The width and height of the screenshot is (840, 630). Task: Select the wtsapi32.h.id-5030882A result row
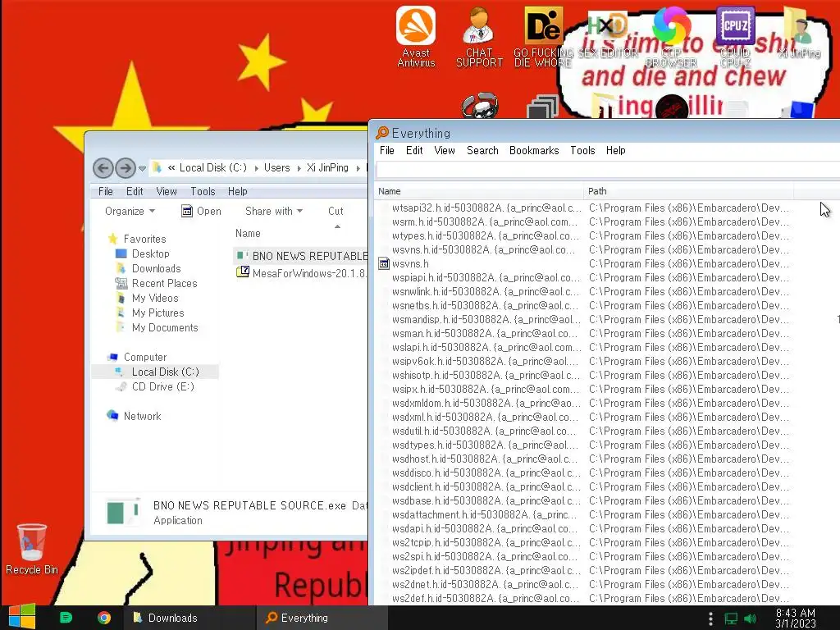608,208
